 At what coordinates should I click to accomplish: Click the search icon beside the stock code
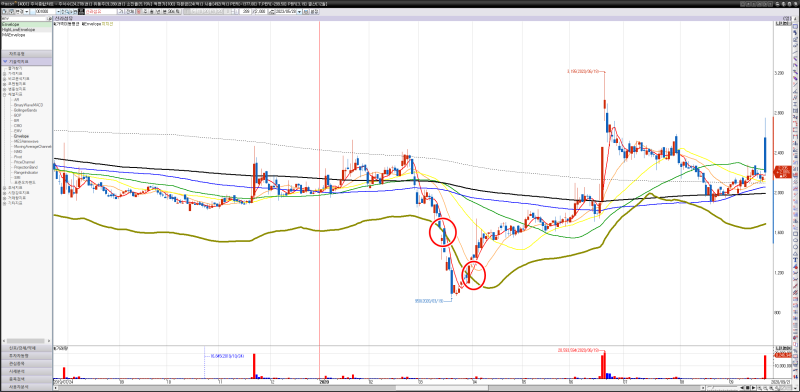[x=67, y=12]
